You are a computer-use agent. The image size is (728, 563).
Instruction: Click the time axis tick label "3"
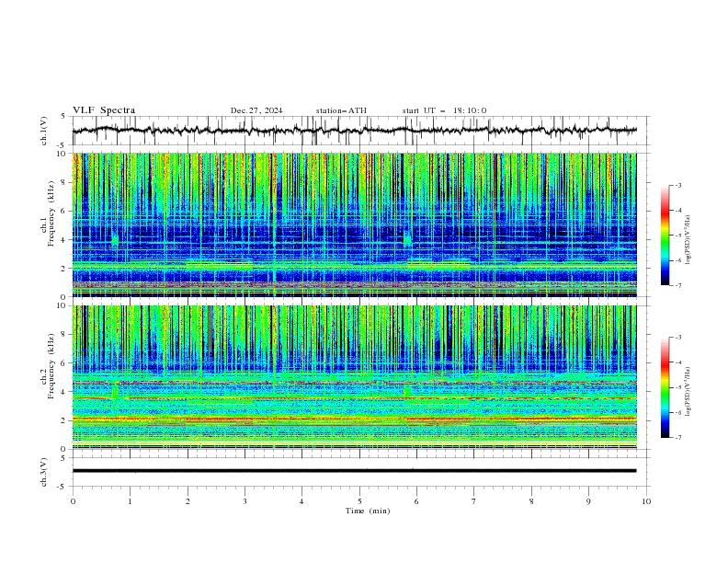[245, 501]
